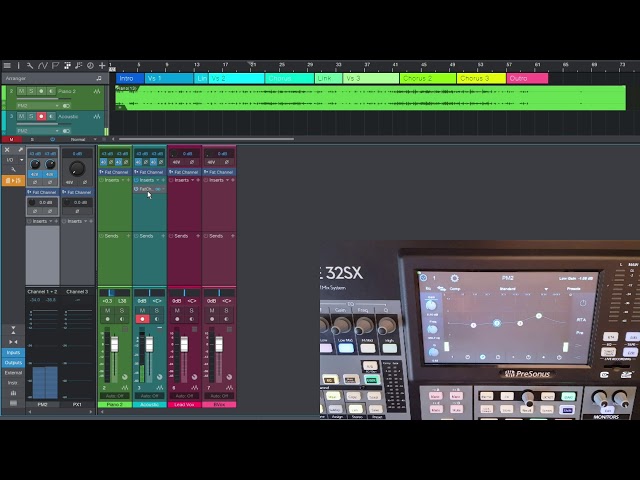
Task: Close the mixer with the X icon
Action: click(x=7, y=150)
